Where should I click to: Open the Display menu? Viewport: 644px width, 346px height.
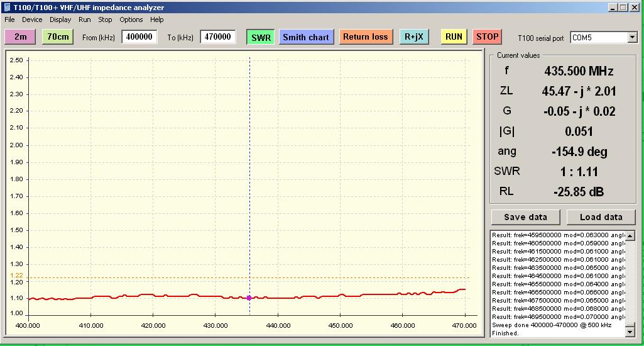coord(60,20)
